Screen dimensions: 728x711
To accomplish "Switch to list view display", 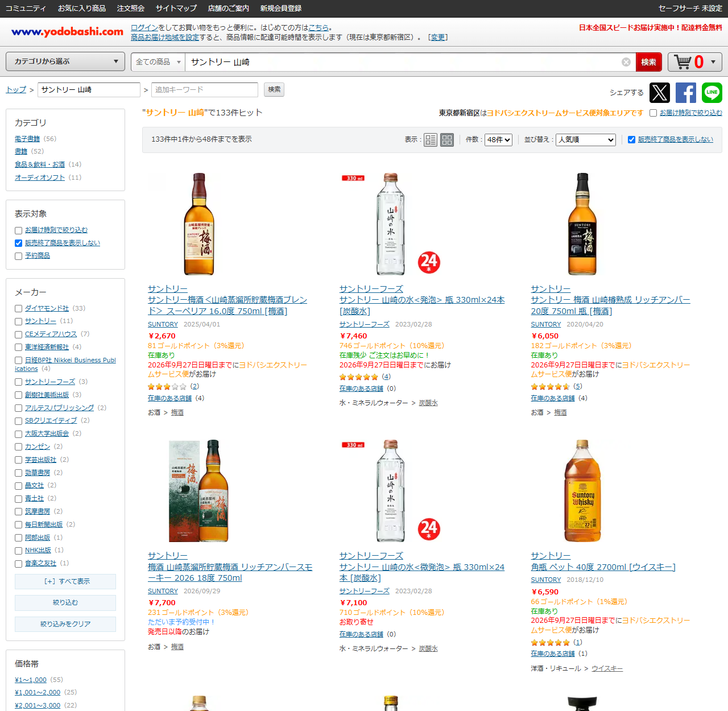I will click(x=431, y=140).
